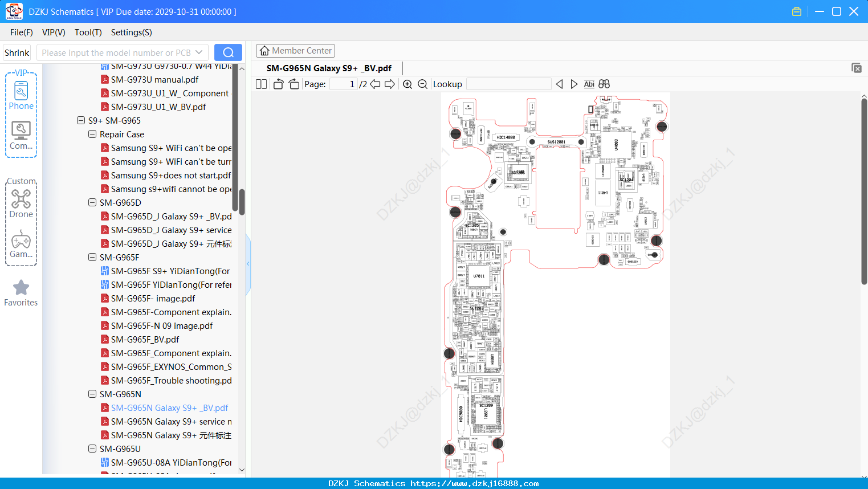This screenshot has width=868, height=489.
Task: Select SM-G965N Galaxy S9+ _BV.pdf in tree
Action: pyautogui.click(x=169, y=408)
